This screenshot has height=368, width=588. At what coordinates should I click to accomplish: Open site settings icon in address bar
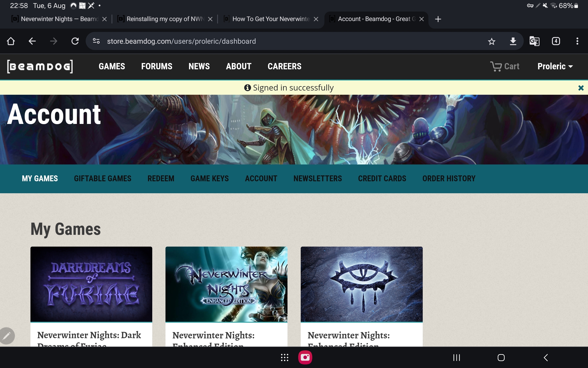tap(96, 41)
